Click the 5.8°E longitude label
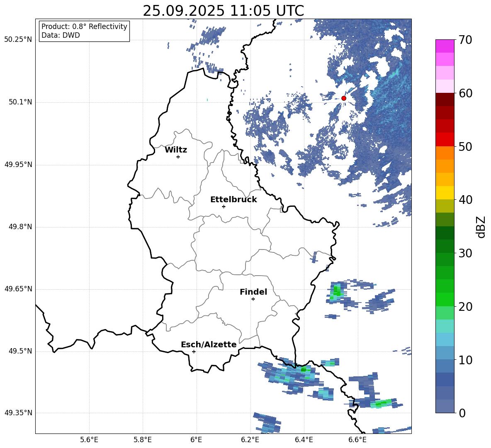This screenshot has height=448, width=491. (x=143, y=440)
